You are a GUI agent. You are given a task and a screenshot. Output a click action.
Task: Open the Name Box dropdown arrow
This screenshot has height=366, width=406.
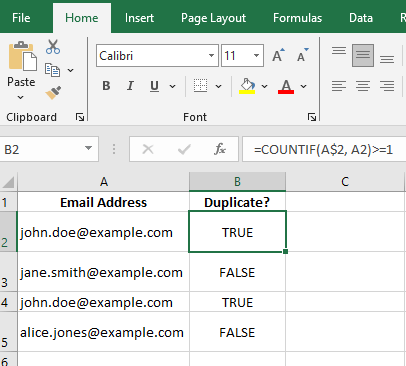[88, 148]
